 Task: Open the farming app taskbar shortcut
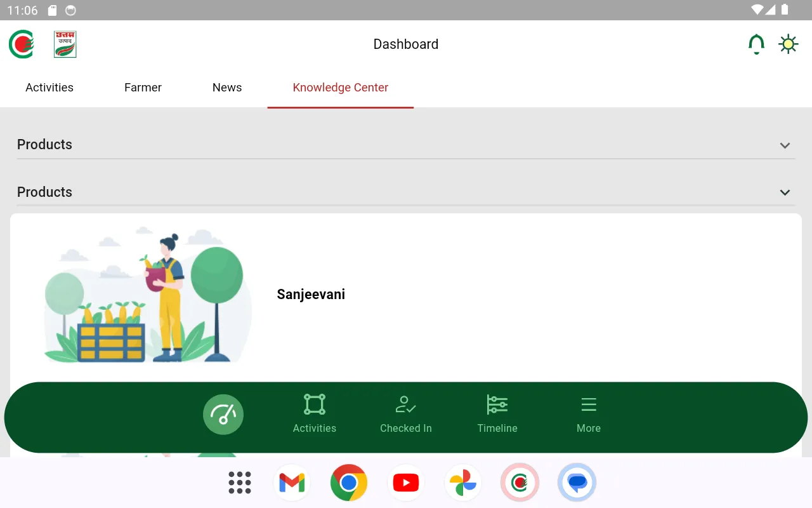[520, 483]
